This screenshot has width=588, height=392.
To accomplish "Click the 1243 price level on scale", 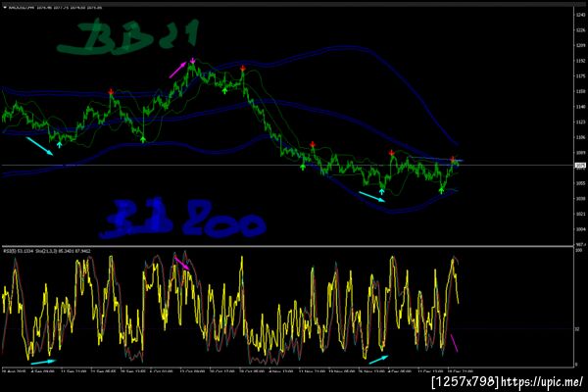I will click(580, 15).
